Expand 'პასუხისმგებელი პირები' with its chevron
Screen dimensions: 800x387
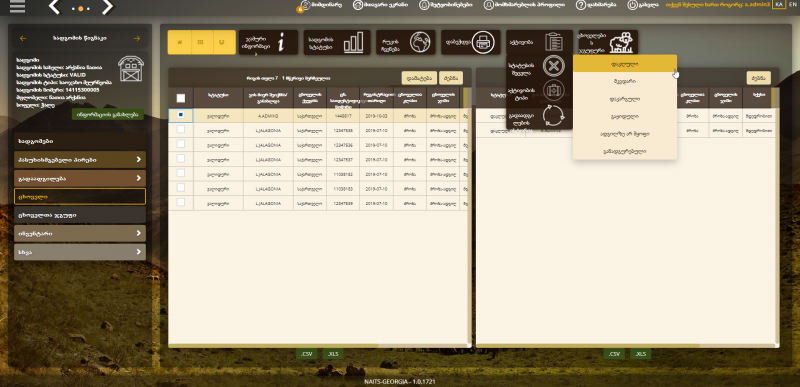click(138, 160)
